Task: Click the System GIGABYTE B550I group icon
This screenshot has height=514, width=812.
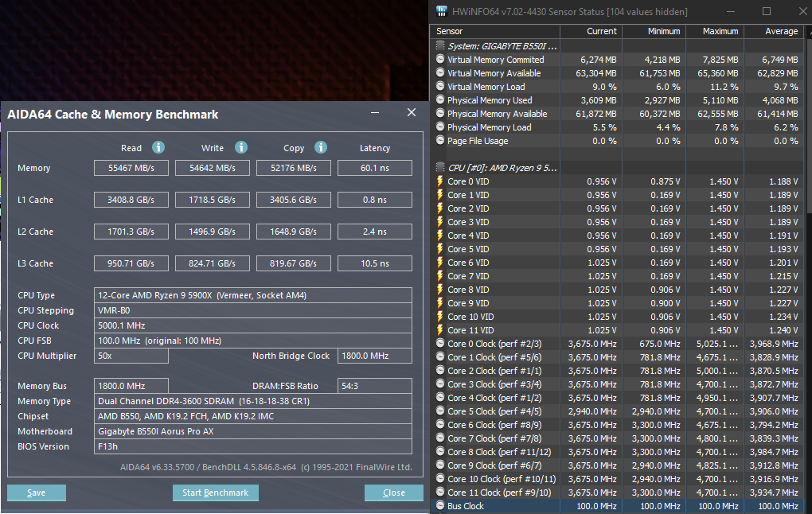Action: (x=440, y=45)
